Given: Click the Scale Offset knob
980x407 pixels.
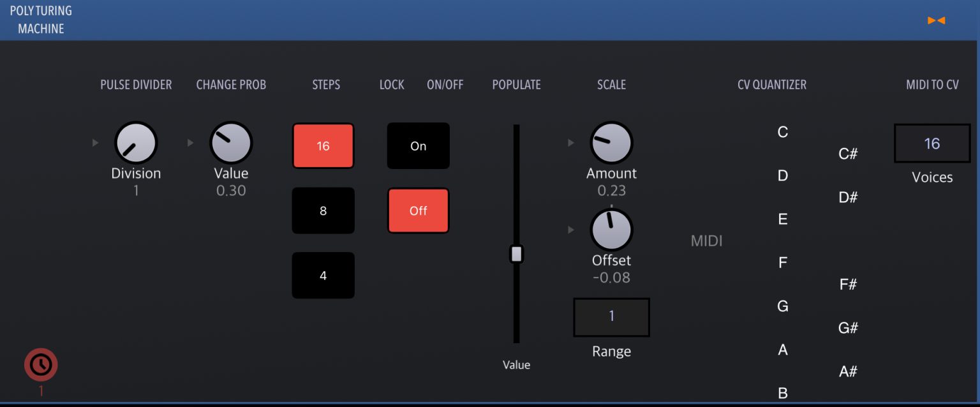Looking at the screenshot, I should point(611,230).
